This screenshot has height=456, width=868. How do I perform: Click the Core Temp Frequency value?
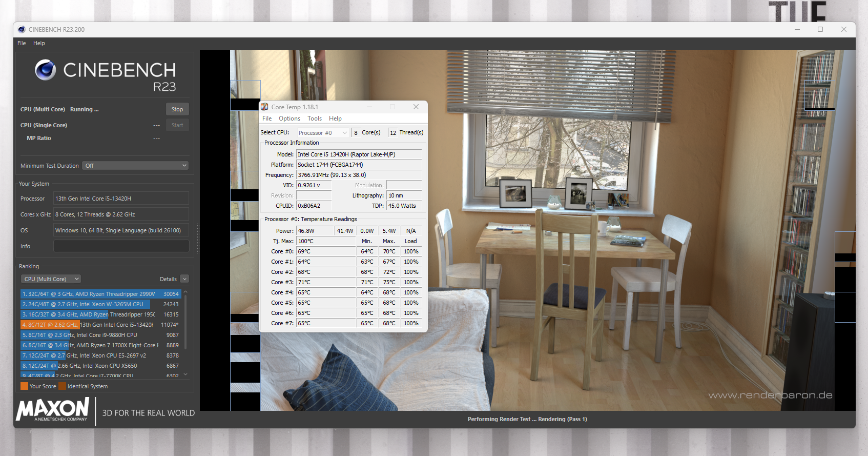pos(359,175)
